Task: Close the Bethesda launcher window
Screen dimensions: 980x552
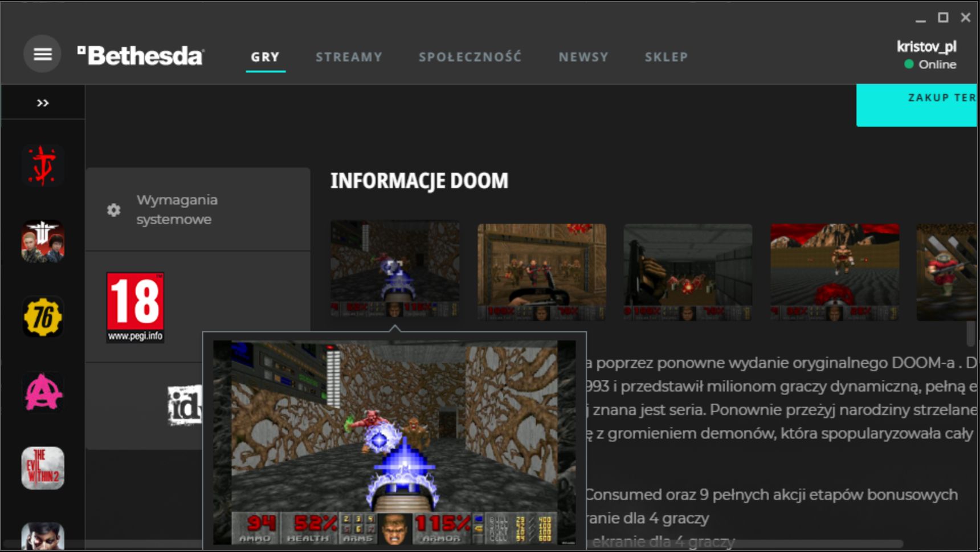Action: tap(966, 18)
